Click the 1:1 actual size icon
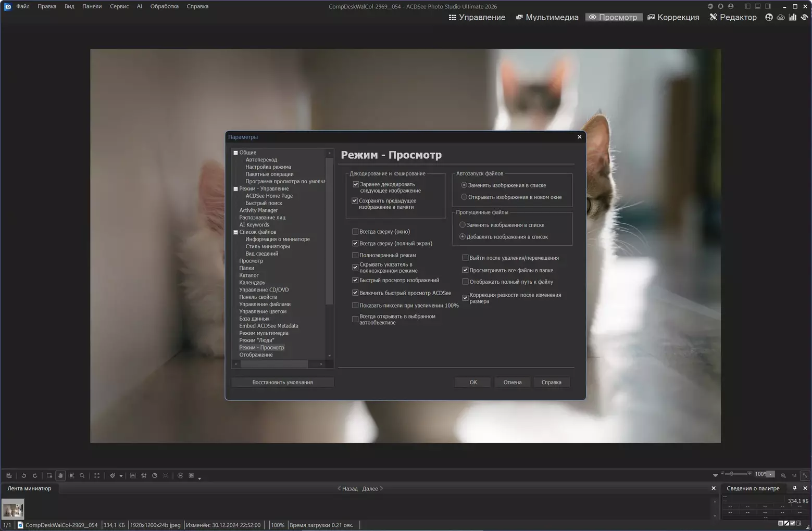Image resolution: width=812 pixels, height=531 pixels. [794, 475]
